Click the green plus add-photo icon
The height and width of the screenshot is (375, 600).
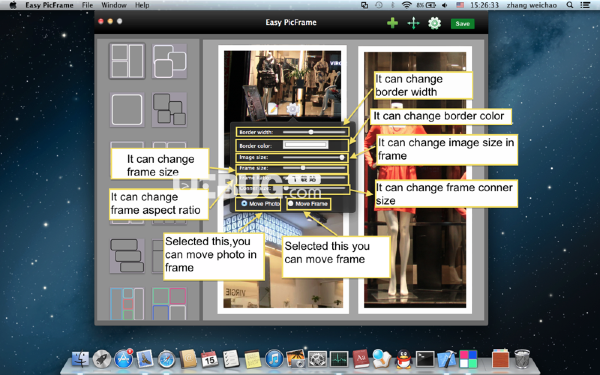coord(392,23)
